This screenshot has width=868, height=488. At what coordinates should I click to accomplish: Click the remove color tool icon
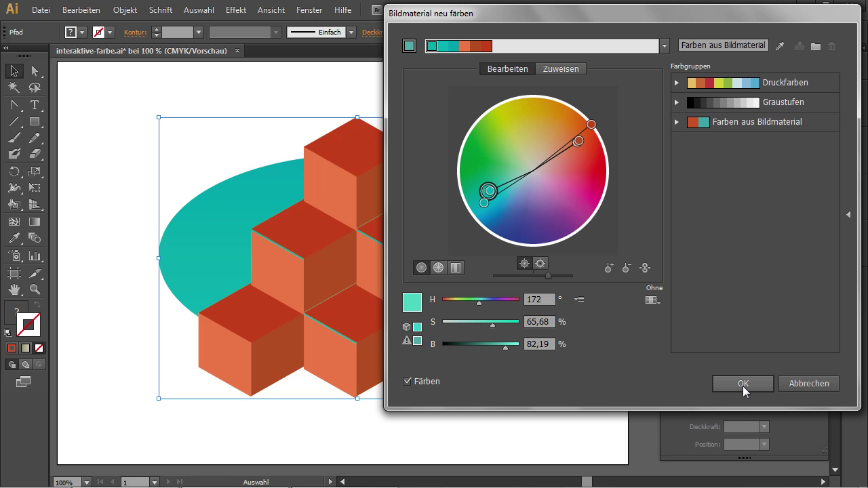click(x=627, y=268)
